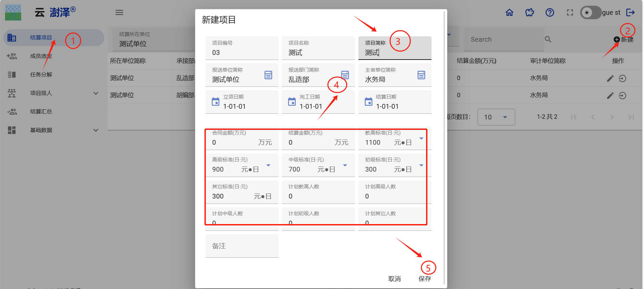
Task: Expand 项目排人 sidebar submenu
Action: pos(96,93)
